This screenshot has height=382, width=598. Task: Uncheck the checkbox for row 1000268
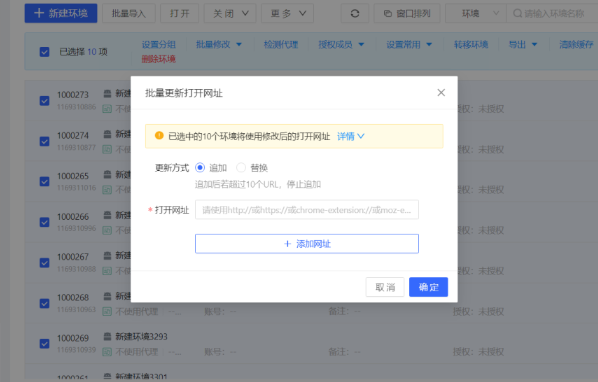coord(44,303)
